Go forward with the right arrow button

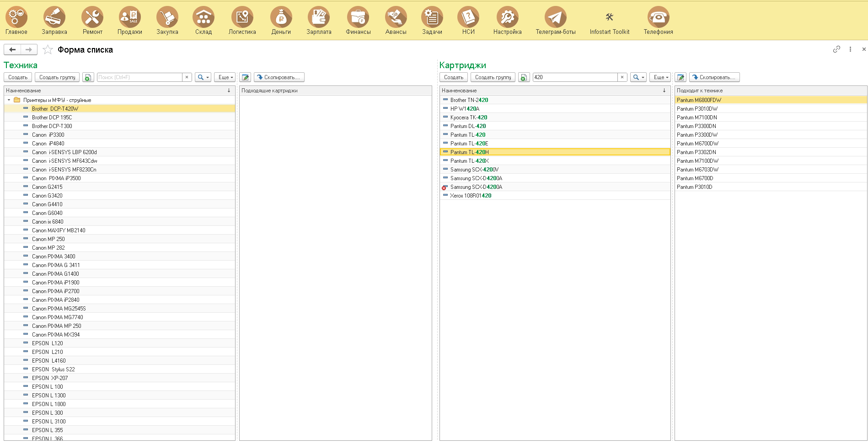coord(29,49)
